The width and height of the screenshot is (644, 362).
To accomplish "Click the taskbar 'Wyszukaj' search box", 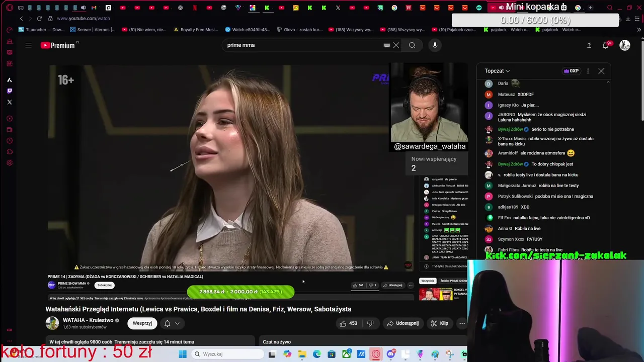I will pos(227,354).
